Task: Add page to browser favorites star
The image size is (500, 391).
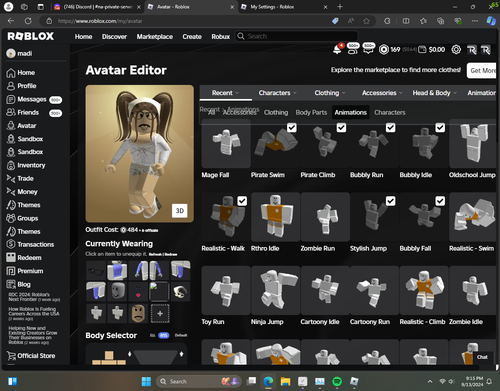Action: [366, 21]
